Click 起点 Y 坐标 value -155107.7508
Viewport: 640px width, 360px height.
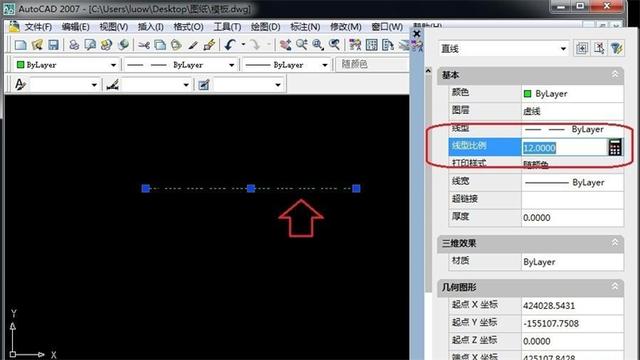click(x=572, y=323)
